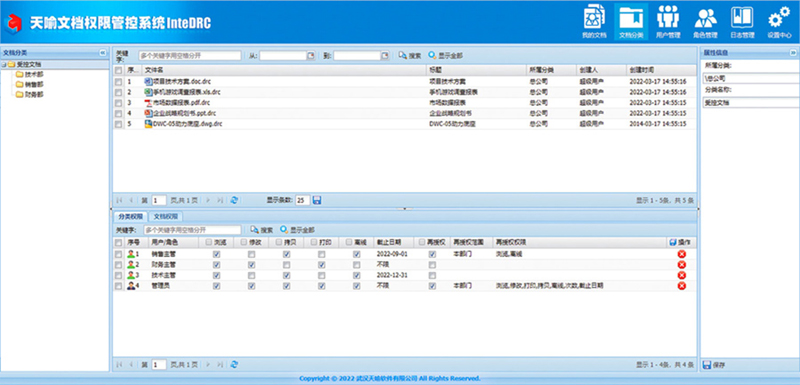Viewport: 800px width, 385px height.
Task: Click 2022-09-01 expiry date cell
Action: point(392,254)
